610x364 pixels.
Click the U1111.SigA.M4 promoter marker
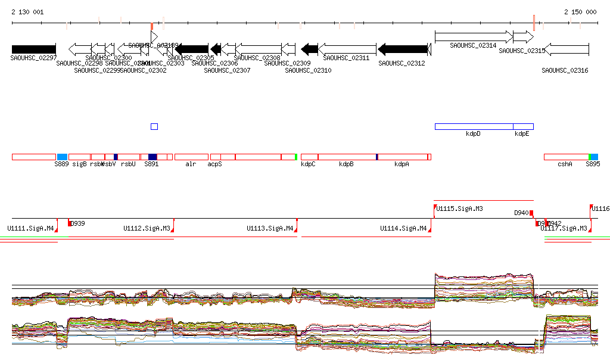[x=57, y=226]
